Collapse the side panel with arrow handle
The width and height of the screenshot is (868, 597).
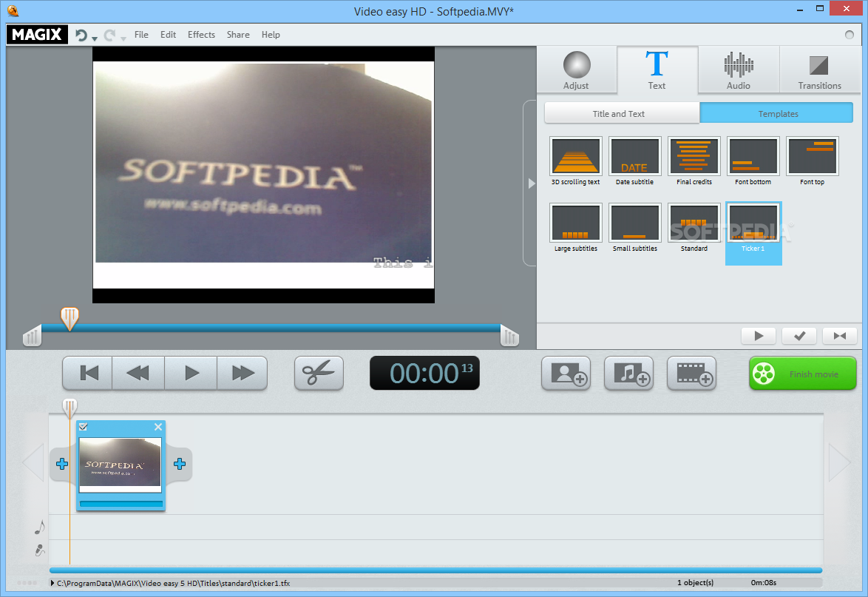click(x=531, y=183)
